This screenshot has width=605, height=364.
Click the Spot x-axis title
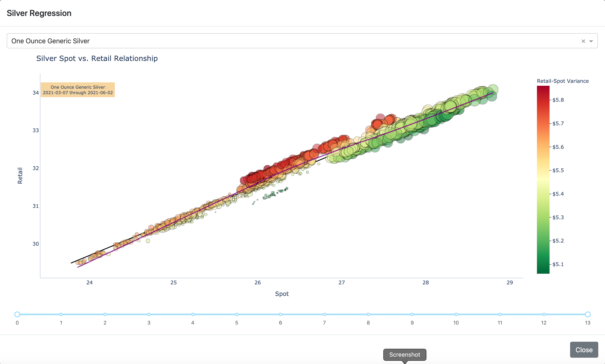click(282, 294)
